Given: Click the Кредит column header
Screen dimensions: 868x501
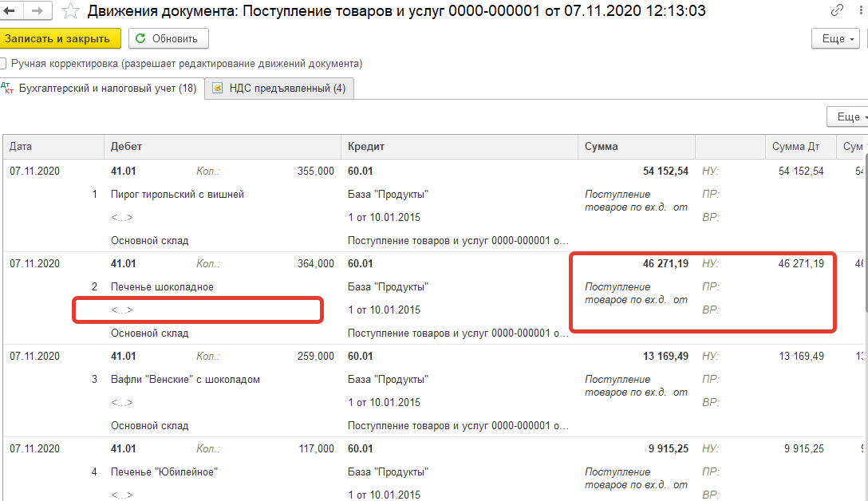Looking at the screenshot, I should click(x=459, y=147).
